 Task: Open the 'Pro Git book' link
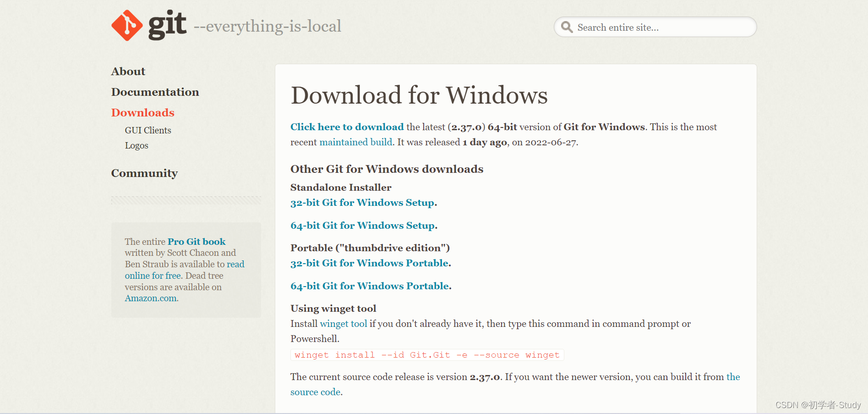coord(197,242)
